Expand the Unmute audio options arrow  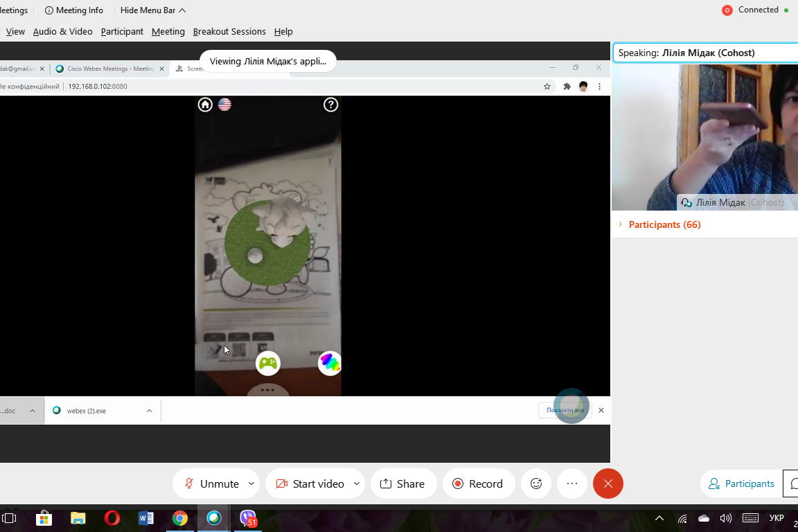[251, 484]
